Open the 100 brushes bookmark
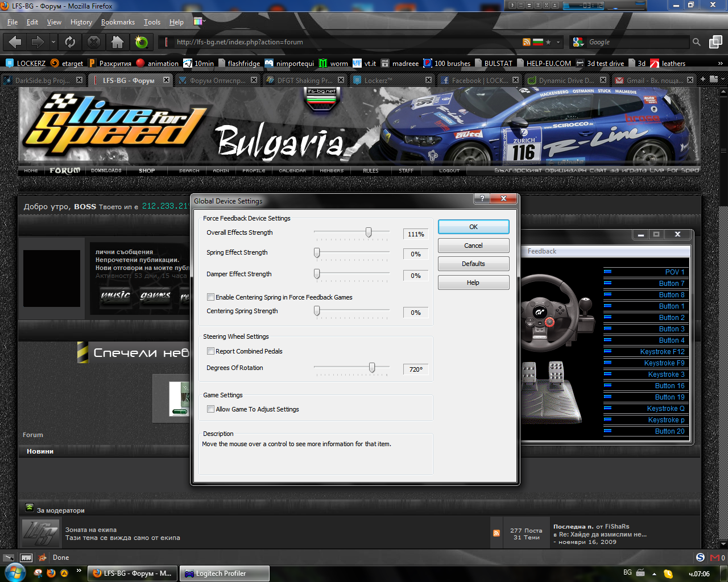Viewport: 728px width, 582px height. (447, 63)
